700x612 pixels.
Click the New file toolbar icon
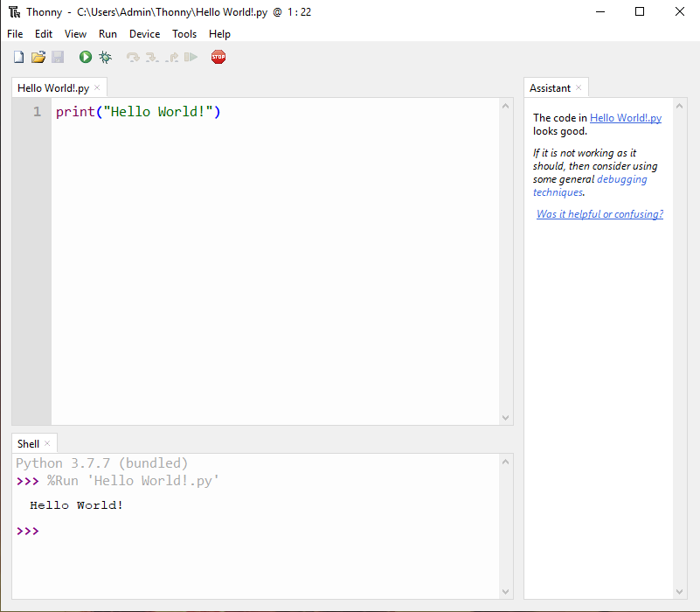coord(18,57)
